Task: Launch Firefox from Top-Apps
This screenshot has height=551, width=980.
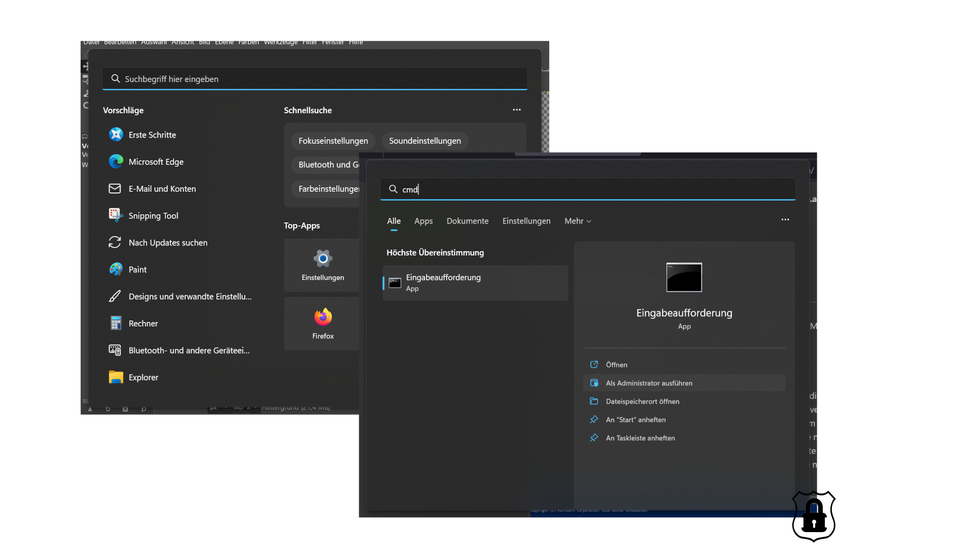Action: click(322, 323)
